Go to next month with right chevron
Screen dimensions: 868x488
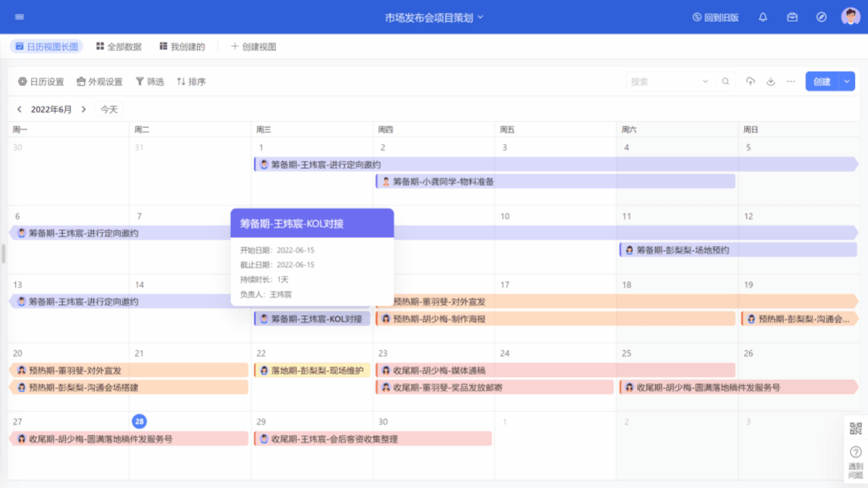[x=84, y=109]
